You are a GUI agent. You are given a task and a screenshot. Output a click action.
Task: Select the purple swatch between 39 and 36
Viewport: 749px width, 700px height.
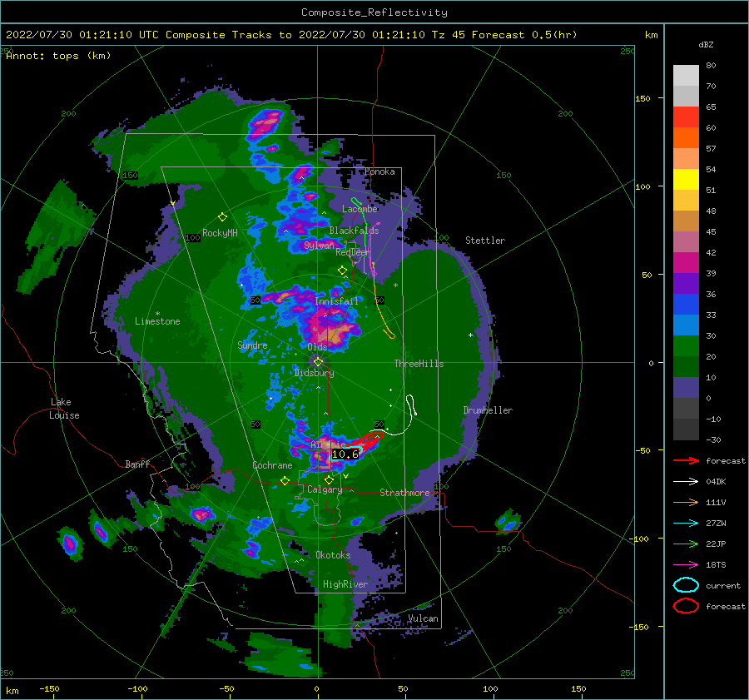pos(686,283)
